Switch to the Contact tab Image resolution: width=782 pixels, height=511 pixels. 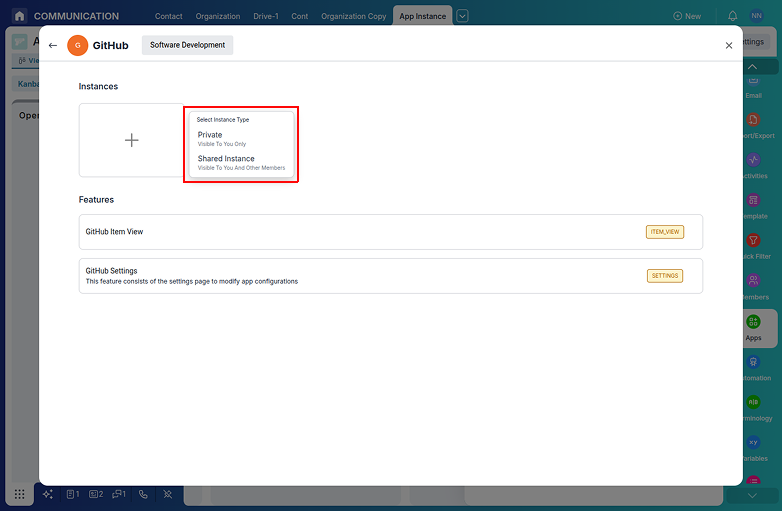(169, 16)
